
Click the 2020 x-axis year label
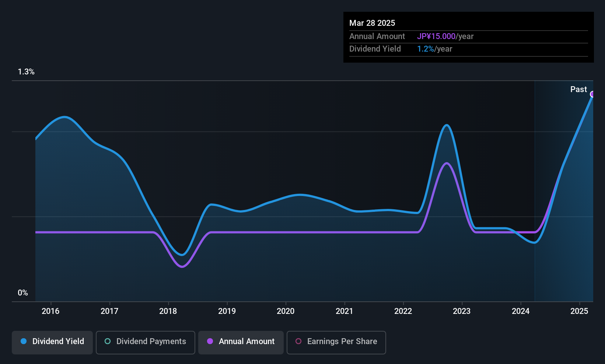(286, 311)
